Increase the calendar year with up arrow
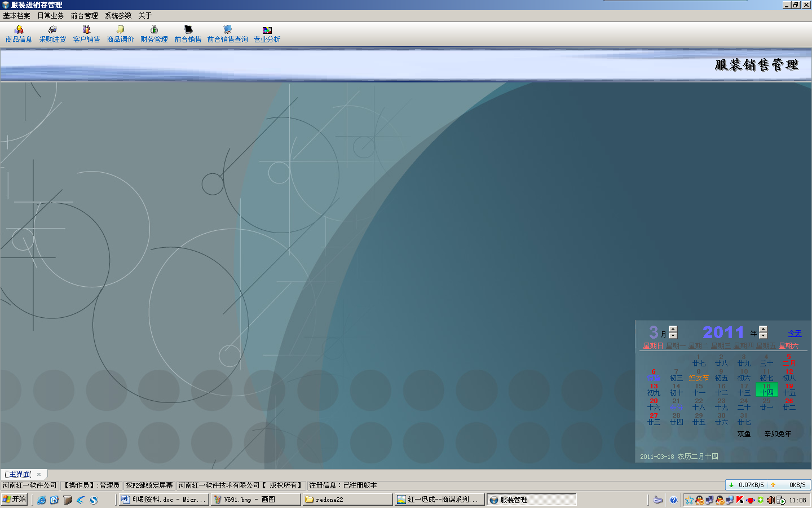Image resolution: width=812 pixels, height=508 pixels. click(x=763, y=329)
